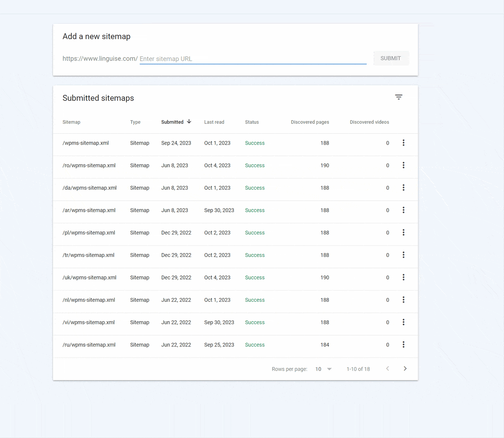Screen dimensions: 504x438
Task: Sort by the Last read column header
Action: tap(214, 122)
